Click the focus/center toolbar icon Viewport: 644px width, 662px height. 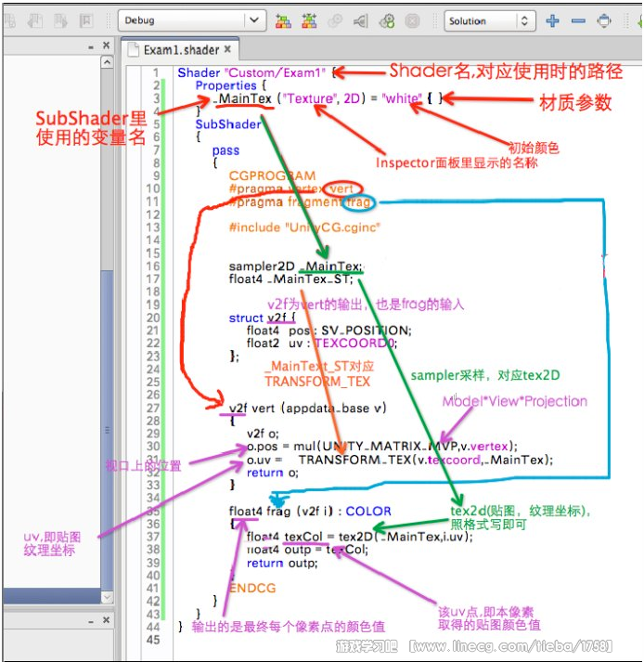click(x=604, y=20)
